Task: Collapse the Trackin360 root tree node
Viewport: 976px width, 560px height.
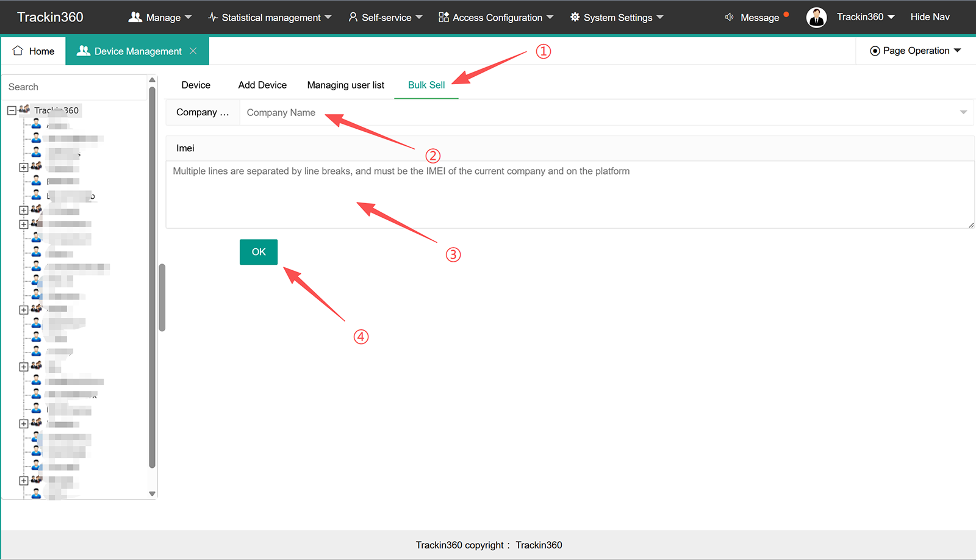Action: pyautogui.click(x=12, y=110)
